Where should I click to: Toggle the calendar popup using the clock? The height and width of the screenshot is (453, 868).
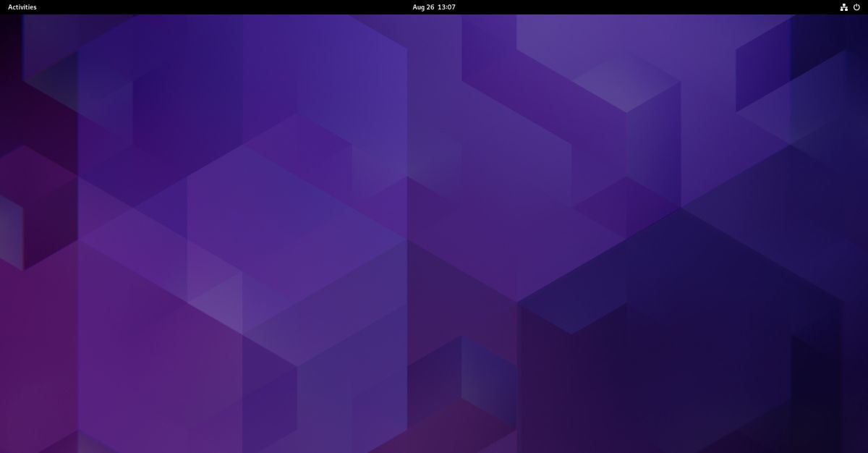coord(434,7)
